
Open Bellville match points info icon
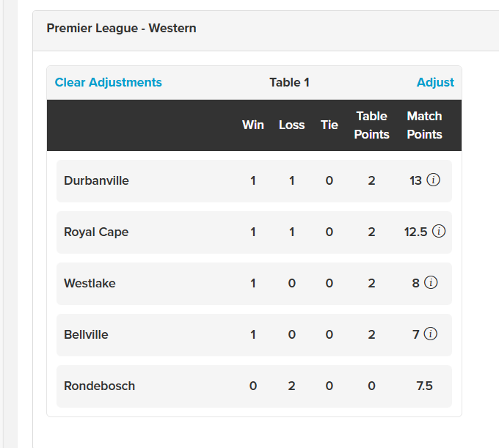click(431, 334)
